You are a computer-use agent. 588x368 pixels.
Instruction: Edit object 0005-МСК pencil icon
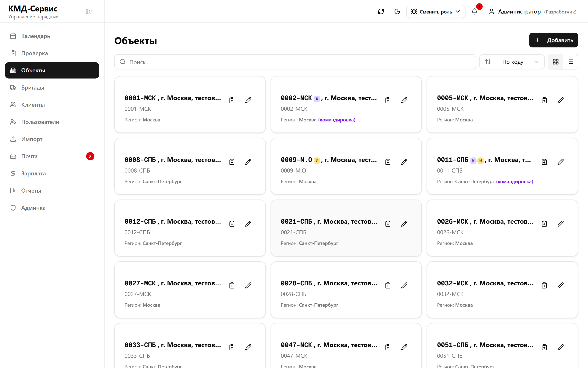click(x=560, y=100)
